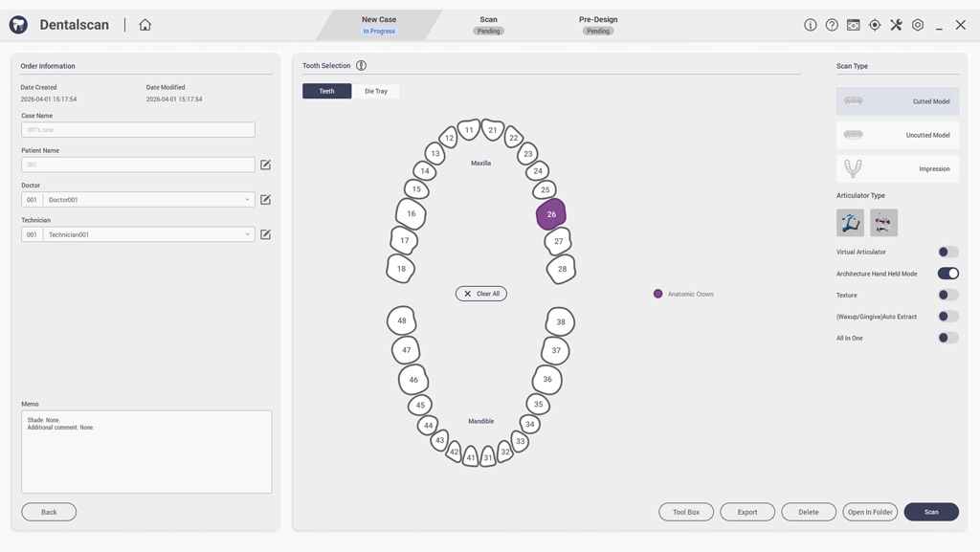Image resolution: width=980 pixels, height=552 pixels.
Task: Enable the Texture toggle
Action: tap(947, 296)
